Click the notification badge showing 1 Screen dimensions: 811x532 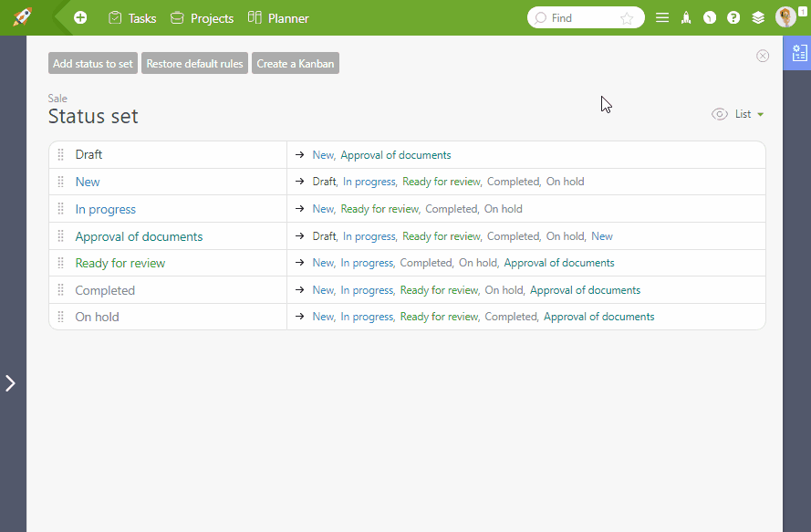[x=803, y=11]
